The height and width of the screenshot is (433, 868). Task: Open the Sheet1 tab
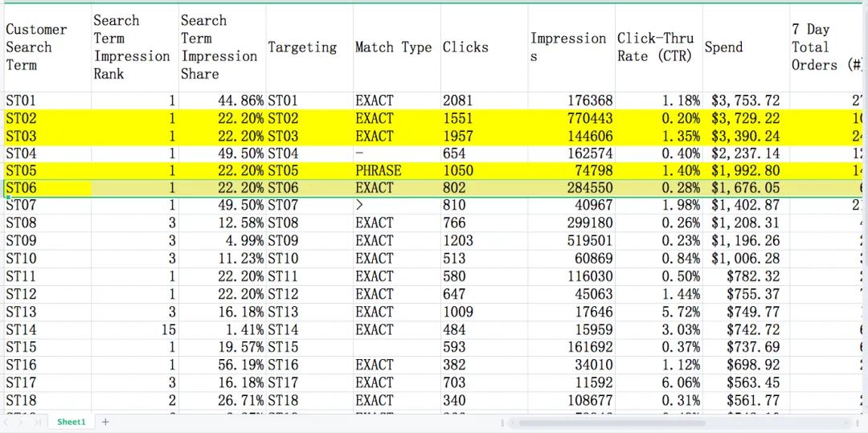coord(71,422)
